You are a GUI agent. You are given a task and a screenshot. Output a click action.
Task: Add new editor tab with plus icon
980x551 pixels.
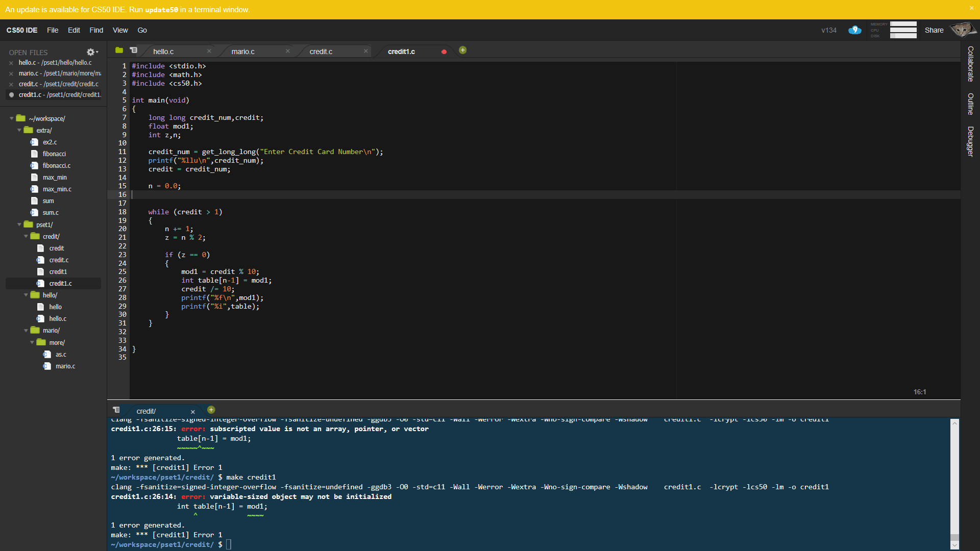click(462, 50)
